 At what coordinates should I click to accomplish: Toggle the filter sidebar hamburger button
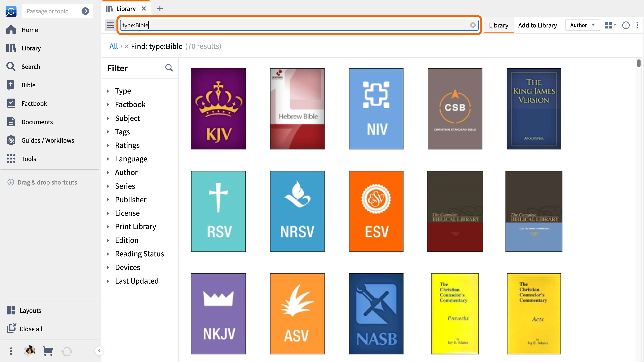[x=110, y=25]
